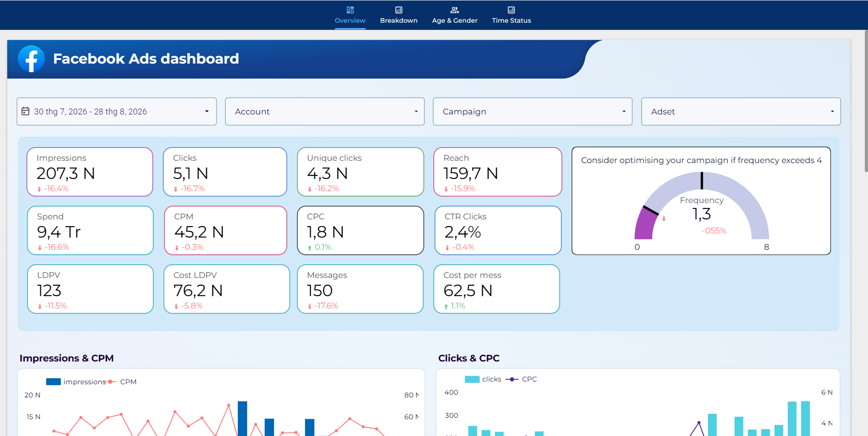The height and width of the screenshot is (436, 868).
Task: Open the Campaign filter dropdown
Action: (x=533, y=111)
